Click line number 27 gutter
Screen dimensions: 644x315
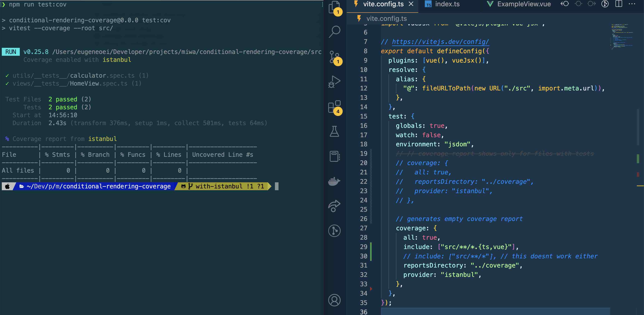(x=364, y=228)
